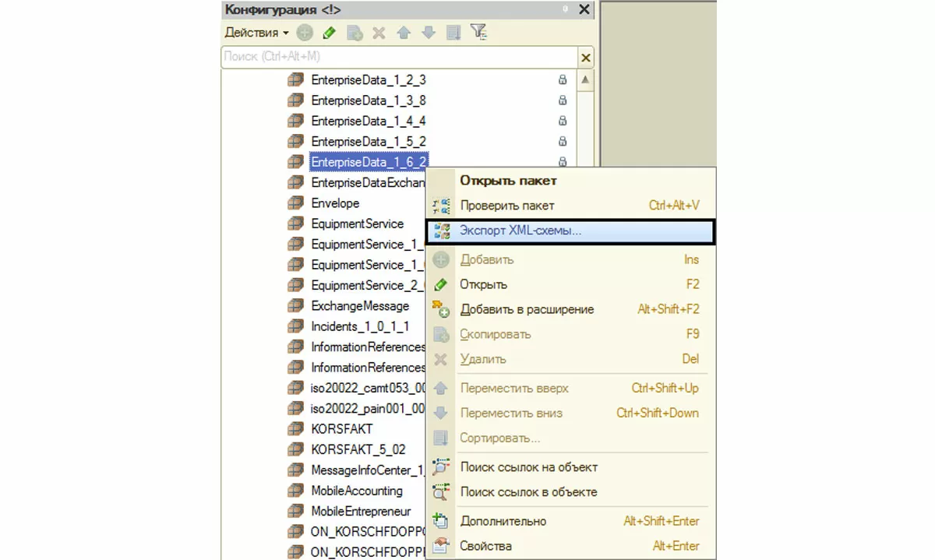
Task: Choose Поиск ссылок на объект
Action: (570, 467)
